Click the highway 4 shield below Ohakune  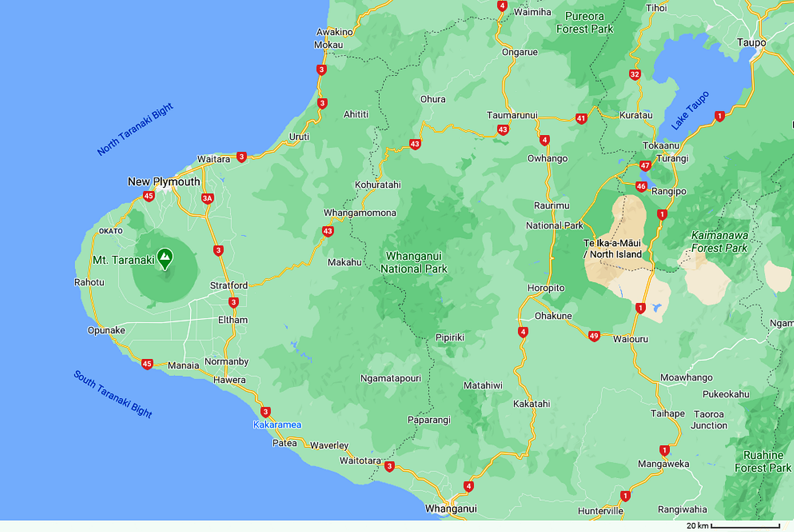(523, 332)
